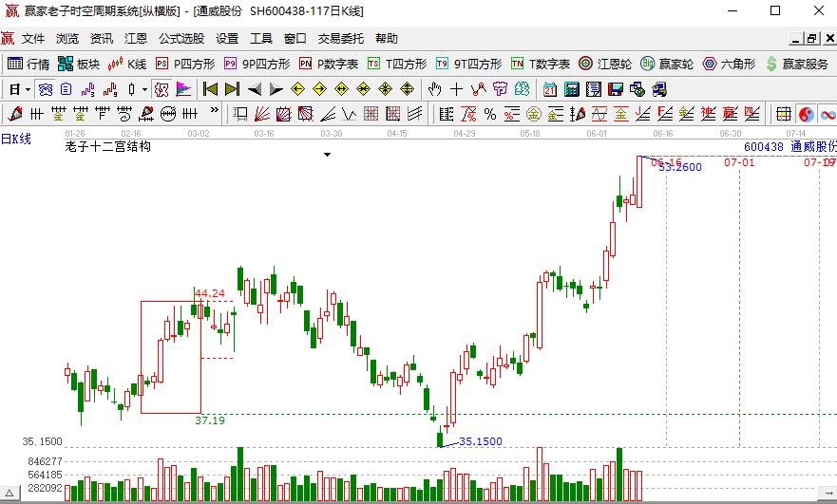Click yellow diamond right-arrow shift icon
The width and height of the screenshot is (837, 504).
tap(320, 89)
